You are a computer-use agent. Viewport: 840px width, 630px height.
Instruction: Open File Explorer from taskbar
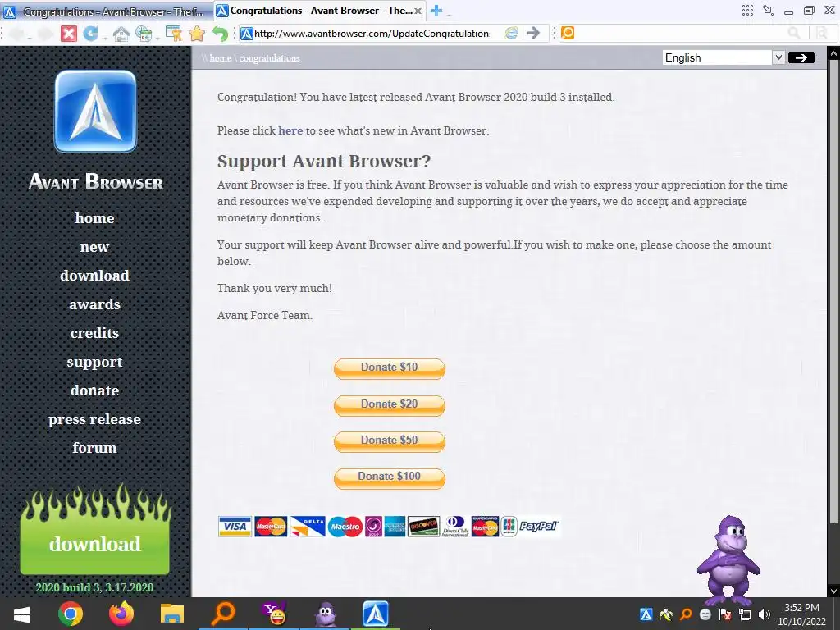click(172, 614)
